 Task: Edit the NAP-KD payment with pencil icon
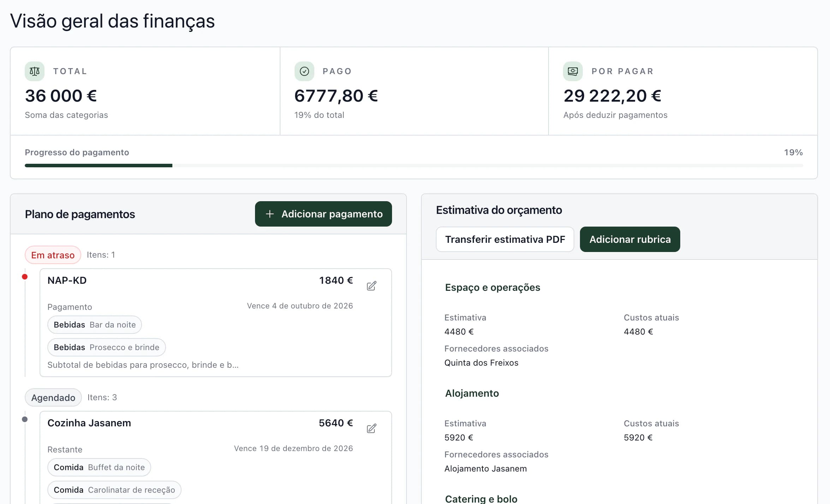[x=371, y=286]
